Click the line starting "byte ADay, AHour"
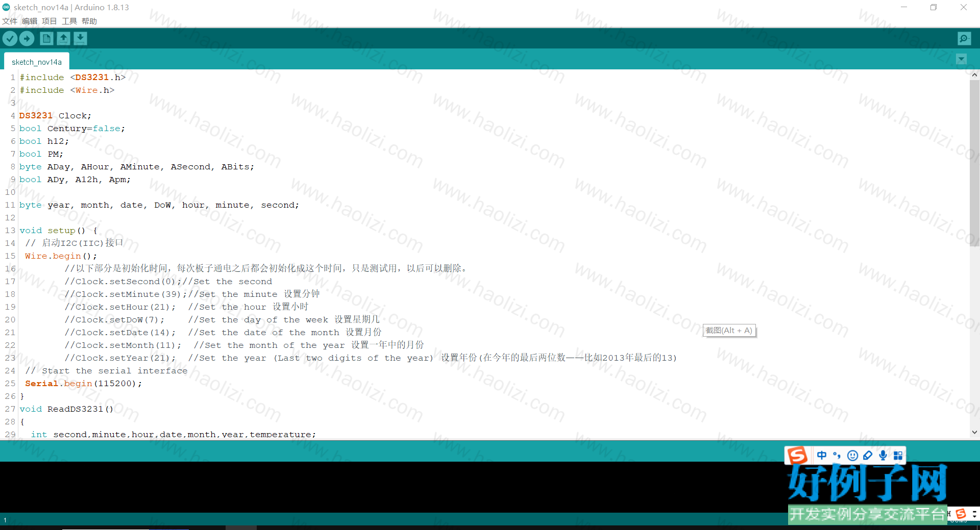Viewport: 980px width, 530px height. tap(137, 167)
